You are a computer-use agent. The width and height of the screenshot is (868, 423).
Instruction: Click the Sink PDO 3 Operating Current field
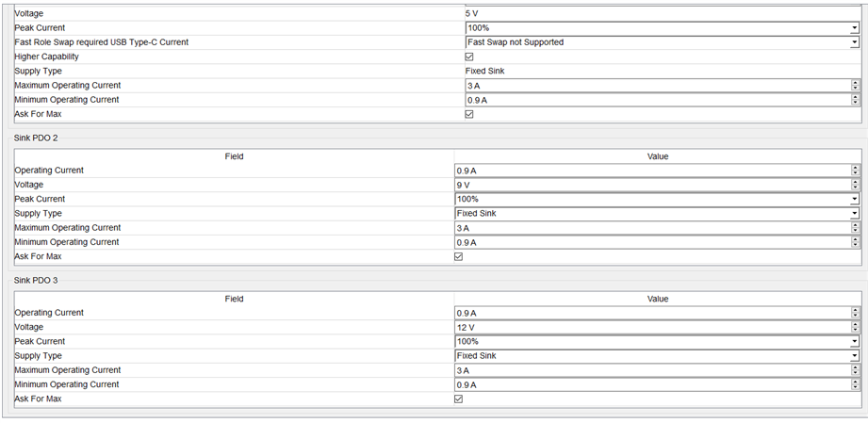[650, 313]
